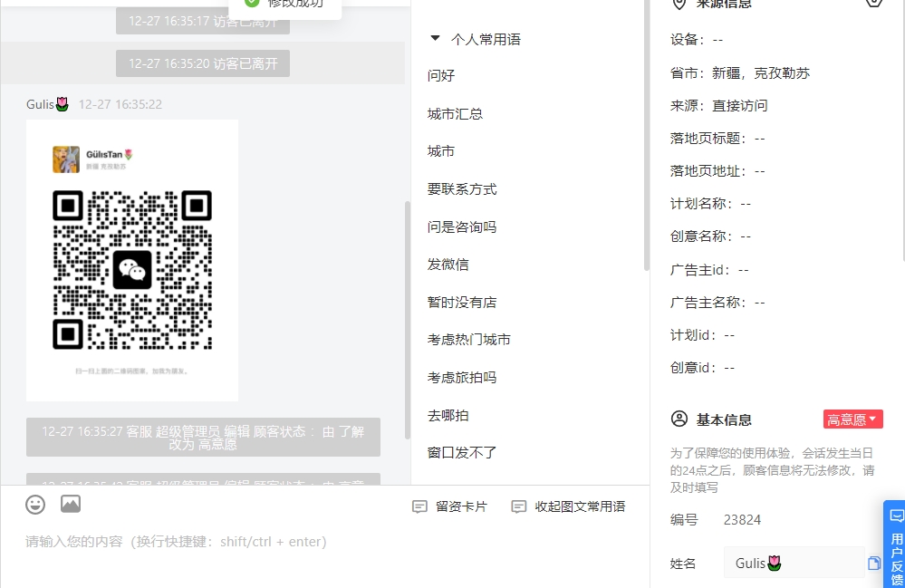Open the 用户反馈 feedback tab
The height and width of the screenshot is (588, 905).
[x=896, y=545]
